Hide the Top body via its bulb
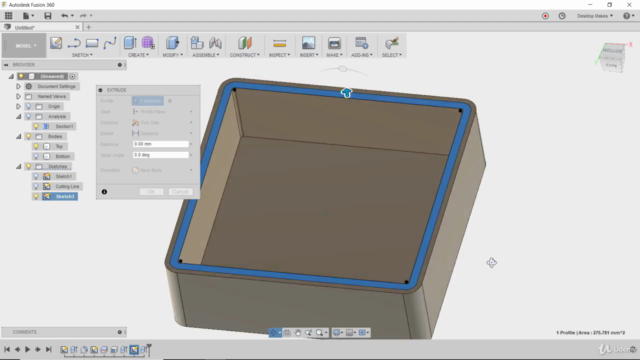The height and width of the screenshot is (360, 640). click(36, 146)
